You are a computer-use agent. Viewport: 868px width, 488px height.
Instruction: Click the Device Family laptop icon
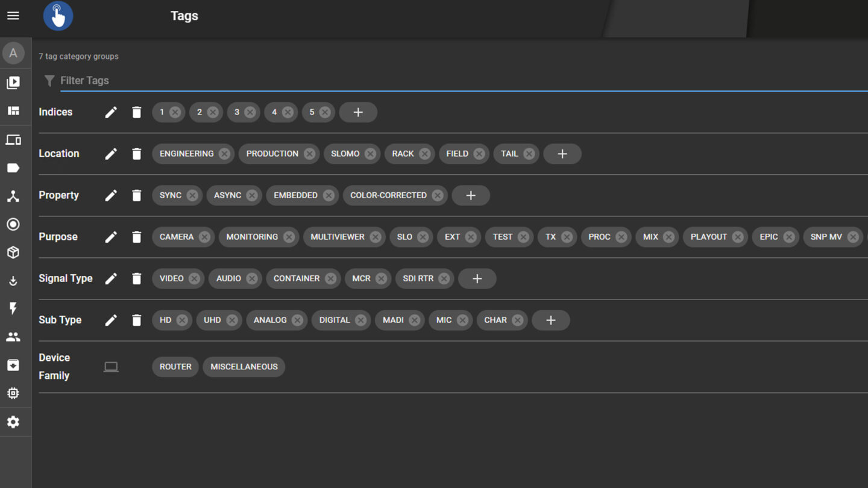click(111, 367)
